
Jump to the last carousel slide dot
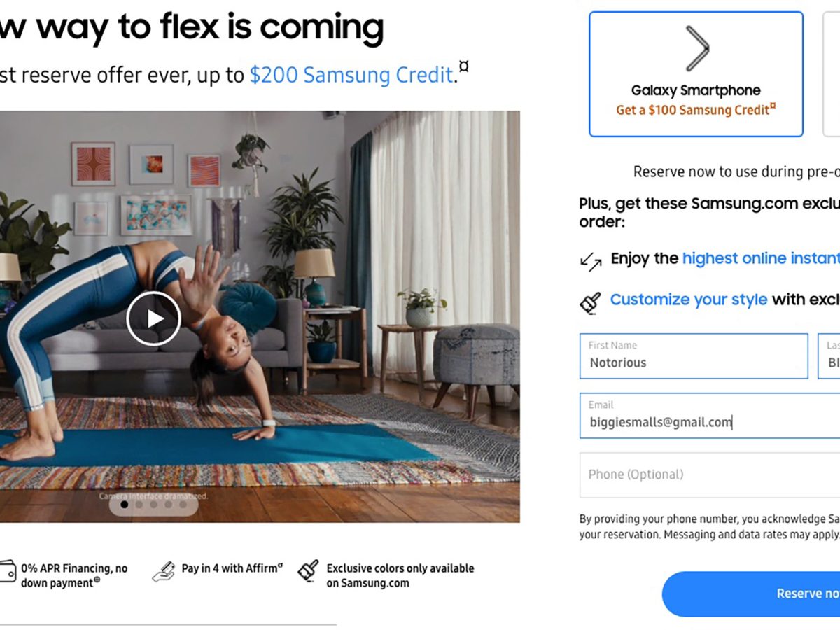pos(183,504)
